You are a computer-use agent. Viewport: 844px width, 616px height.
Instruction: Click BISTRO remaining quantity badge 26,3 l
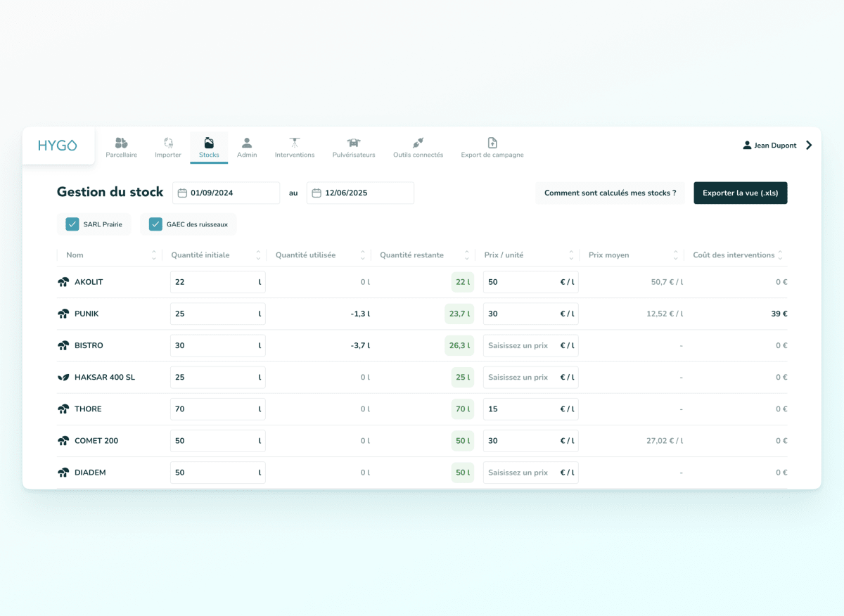point(459,345)
